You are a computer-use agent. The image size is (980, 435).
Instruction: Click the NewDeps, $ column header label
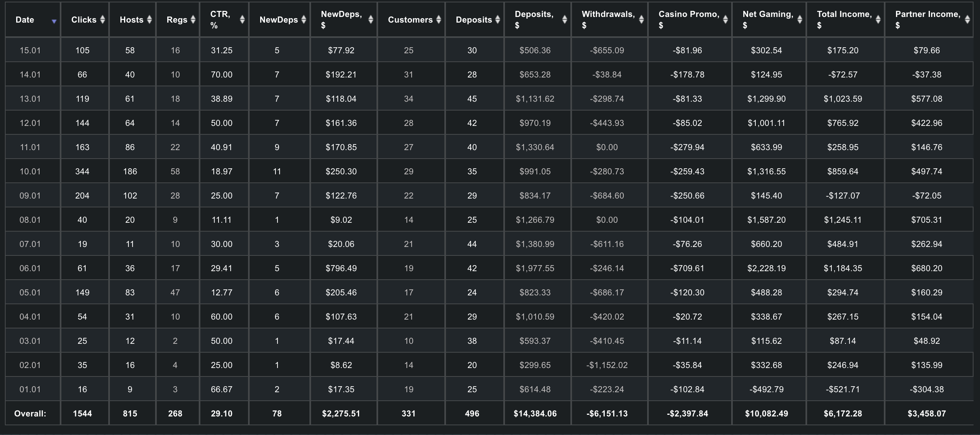pyautogui.click(x=341, y=19)
